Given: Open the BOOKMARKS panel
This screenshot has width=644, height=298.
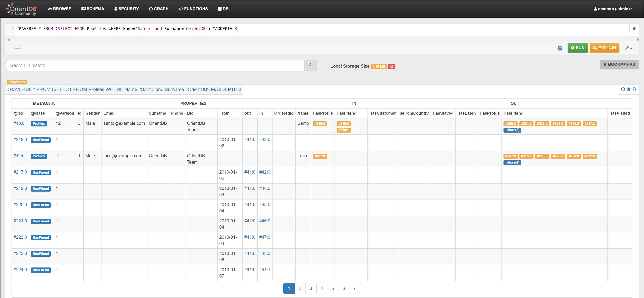Looking at the screenshot, I should pos(619,64).
